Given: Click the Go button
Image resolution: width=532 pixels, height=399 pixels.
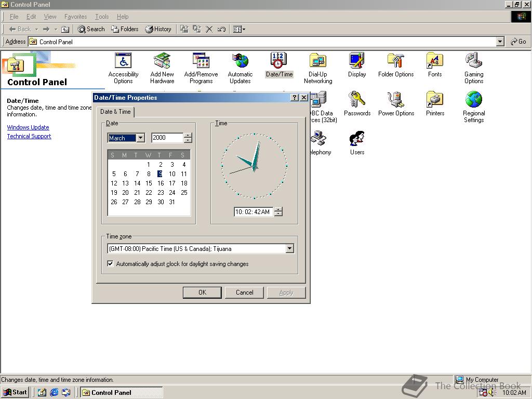Looking at the screenshot, I should pos(518,42).
